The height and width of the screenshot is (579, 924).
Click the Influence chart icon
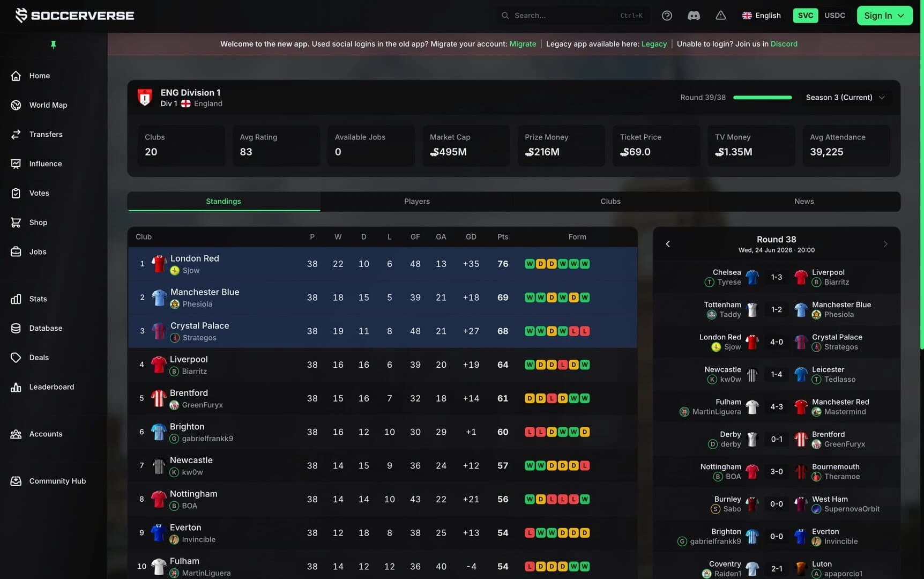point(16,164)
